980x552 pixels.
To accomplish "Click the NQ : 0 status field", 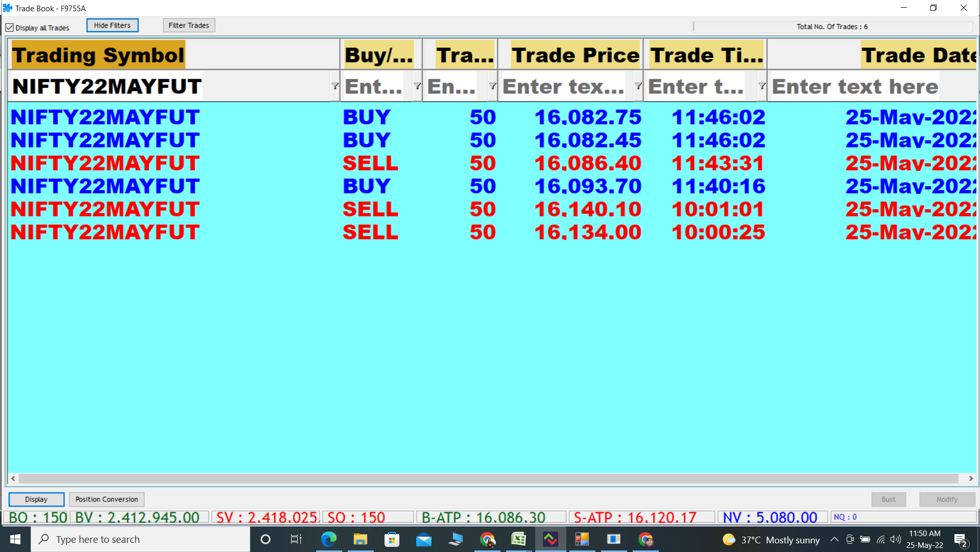I will click(x=903, y=517).
